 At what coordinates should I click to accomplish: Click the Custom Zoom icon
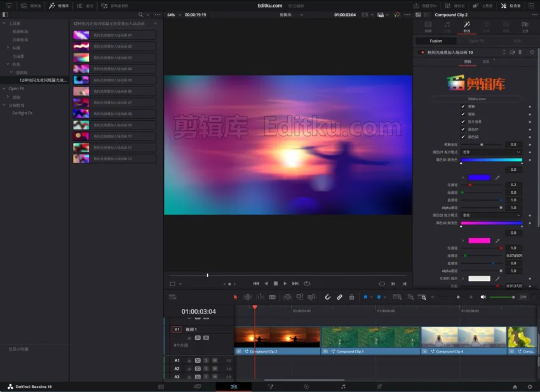click(x=422, y=297)
